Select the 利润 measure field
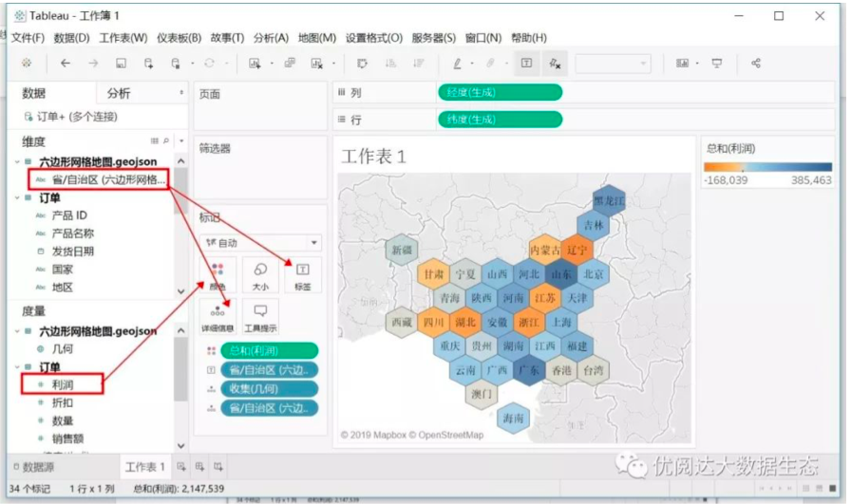Viewport: 851px width, 504px height. pyautogui.click(x=64, y=384)
